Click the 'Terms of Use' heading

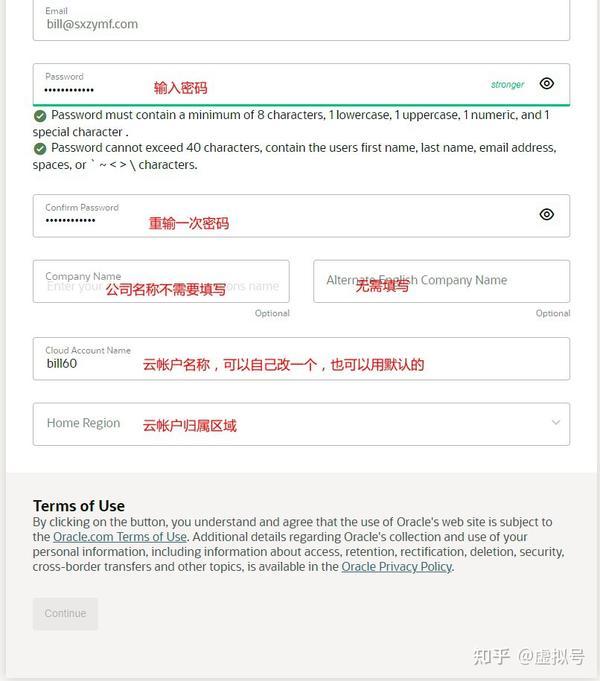(79, 506)
